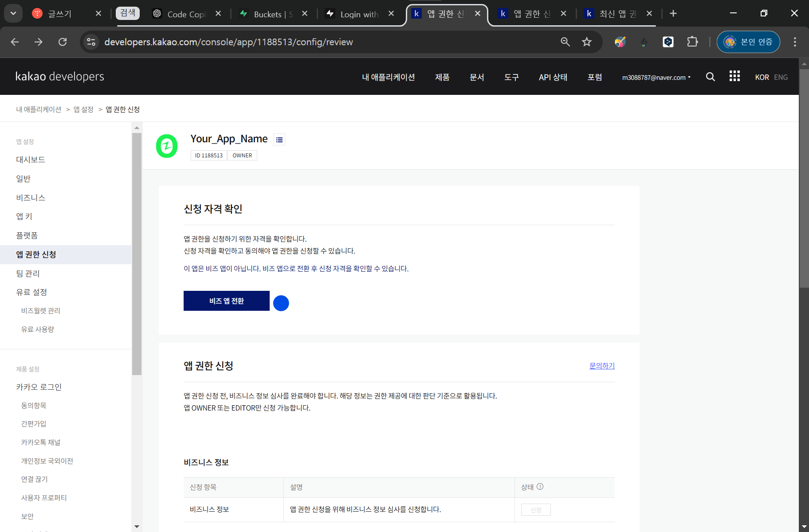Click the help icon next to 상태

540,487
